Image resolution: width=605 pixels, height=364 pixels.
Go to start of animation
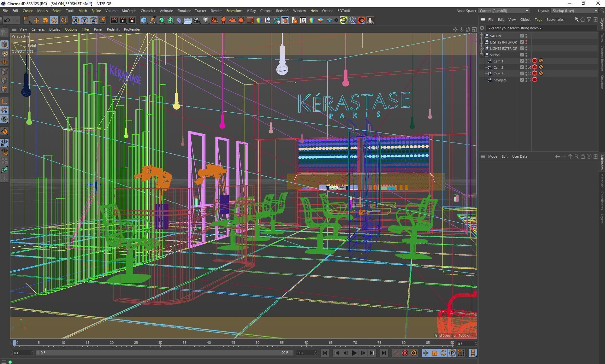324,353
